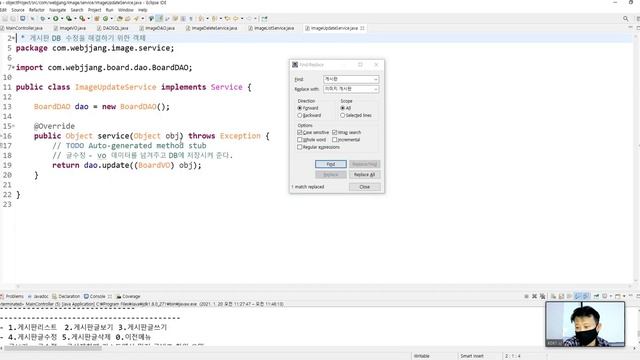Open the Find field history dropdown
640x360 pixels.
click(376, 79)
